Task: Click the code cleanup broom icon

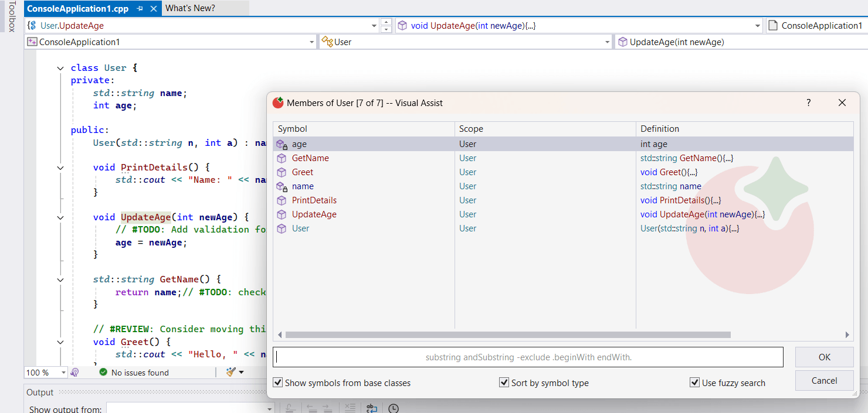Action: coord(231,372)
